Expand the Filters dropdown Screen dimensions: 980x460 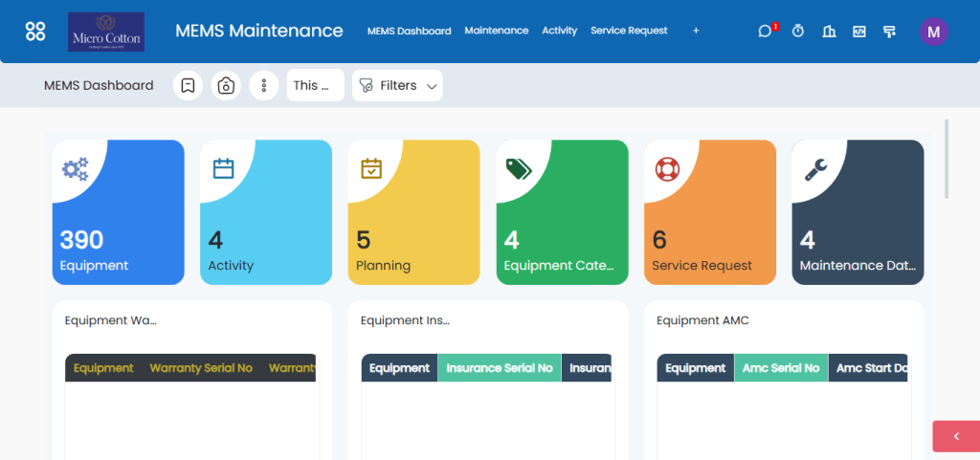397,86
